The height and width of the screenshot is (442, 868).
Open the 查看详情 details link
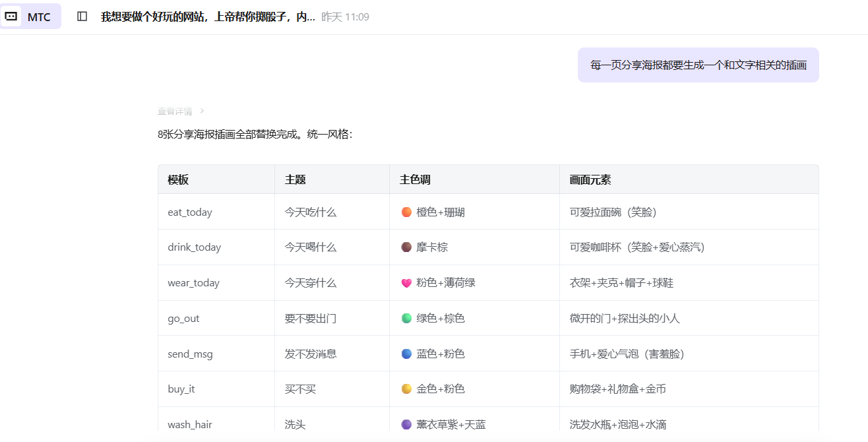[175, 111]
